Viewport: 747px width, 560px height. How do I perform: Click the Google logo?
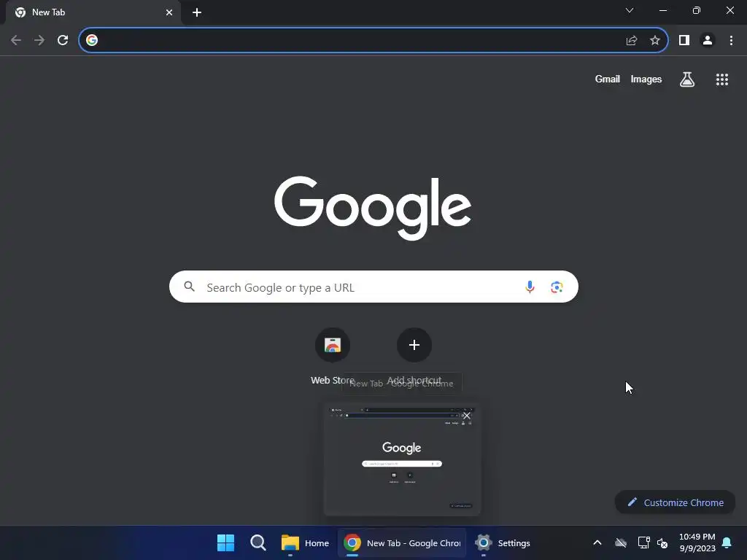tap(373, 208)
